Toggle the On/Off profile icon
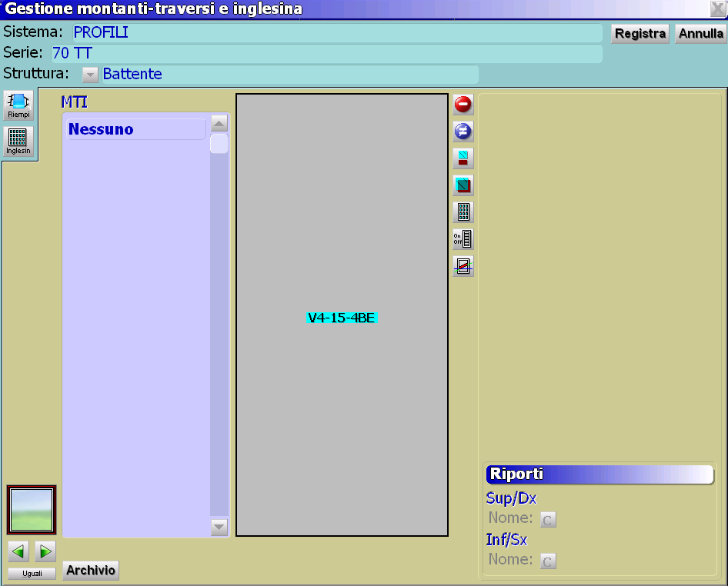Image resolution: width=728 pixels, height=586 pixels. coord(463,239)
